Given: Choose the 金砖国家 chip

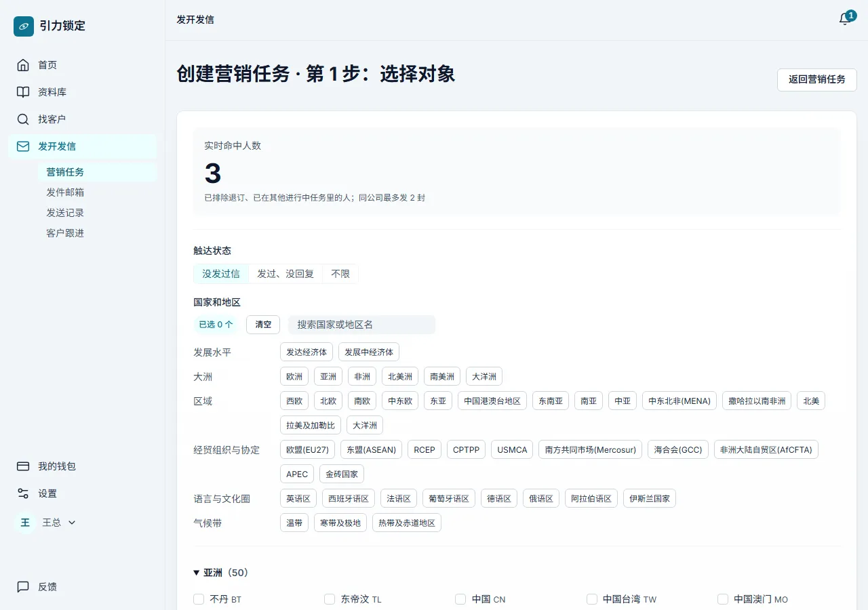Looking at the screenshot, I should coord(342,474).
